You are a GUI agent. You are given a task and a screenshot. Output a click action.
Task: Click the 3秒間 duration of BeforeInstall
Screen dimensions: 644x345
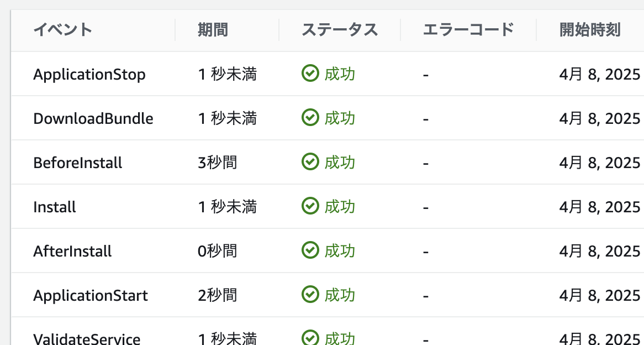coord(217,163)
